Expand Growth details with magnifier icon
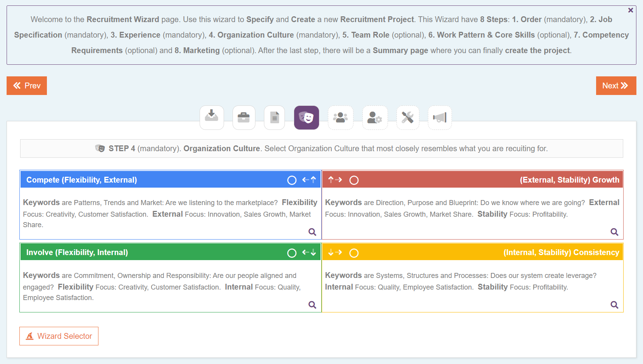Image resolution: width=643 pixels, height=364 pixels. click(614, 232)
